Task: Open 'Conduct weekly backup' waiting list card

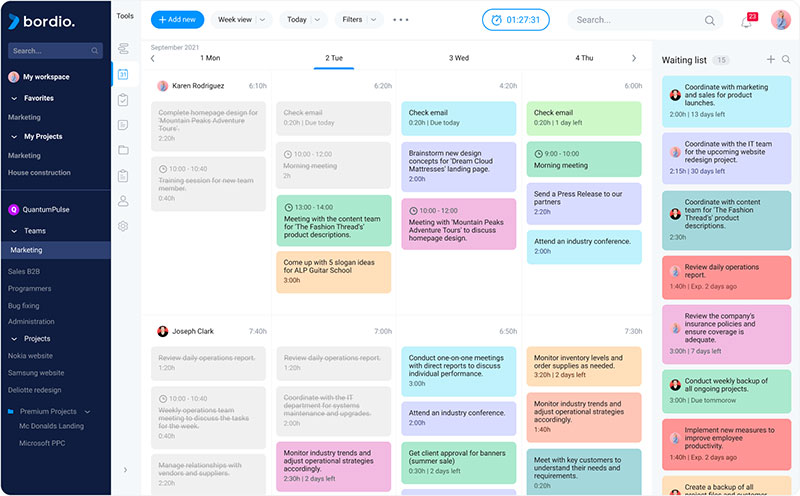Action: point(726,391)
